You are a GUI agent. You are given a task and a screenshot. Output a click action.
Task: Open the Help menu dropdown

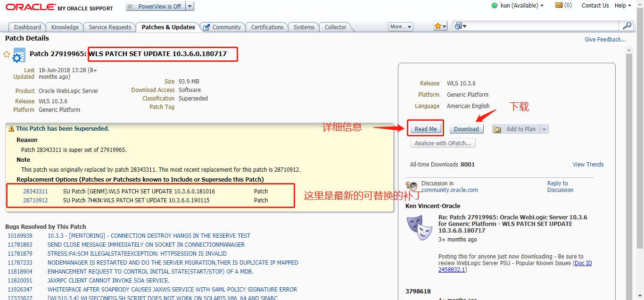coord(623,6)
